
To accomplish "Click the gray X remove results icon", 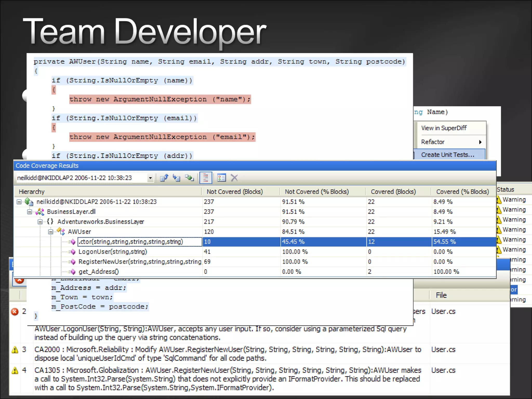I will pos(234,178).
